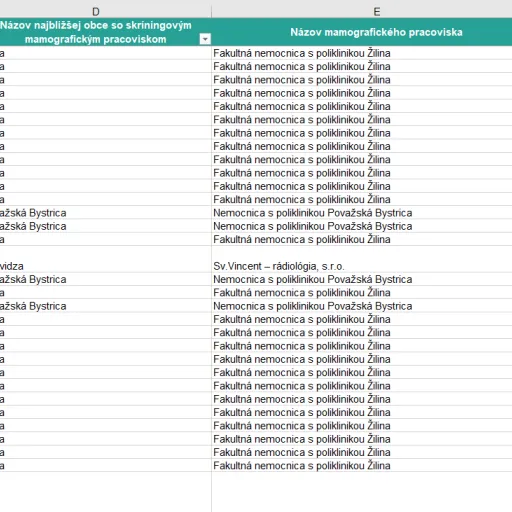Select column D header letter

click(96, 12)
